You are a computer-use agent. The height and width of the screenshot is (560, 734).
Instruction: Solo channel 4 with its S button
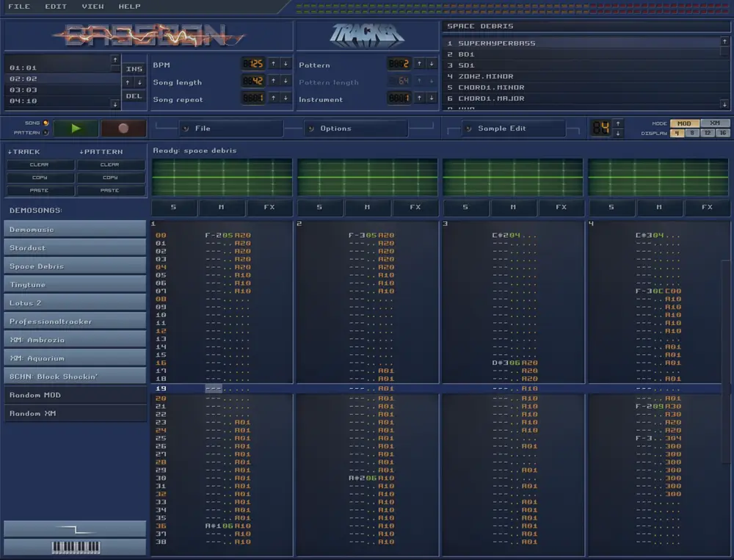613,208
